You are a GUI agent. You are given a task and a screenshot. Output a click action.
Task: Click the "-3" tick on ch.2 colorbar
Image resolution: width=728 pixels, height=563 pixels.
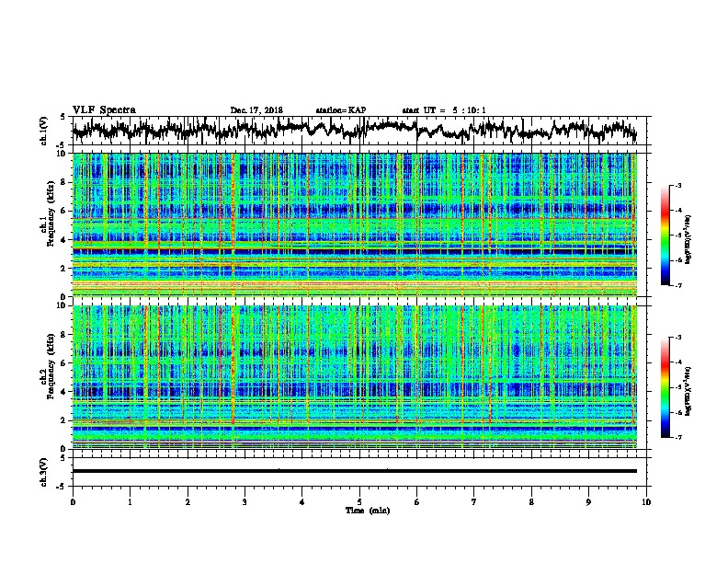click(678, 338)
